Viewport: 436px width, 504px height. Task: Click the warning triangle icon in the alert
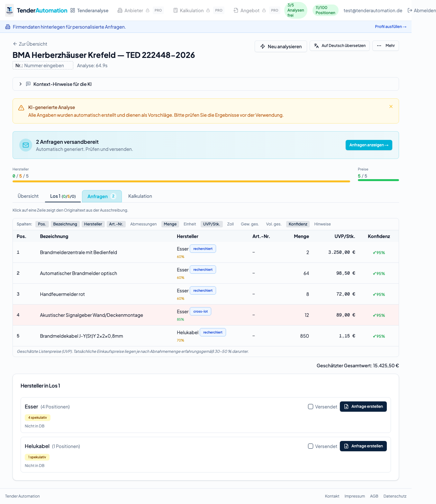pos(21,108)
